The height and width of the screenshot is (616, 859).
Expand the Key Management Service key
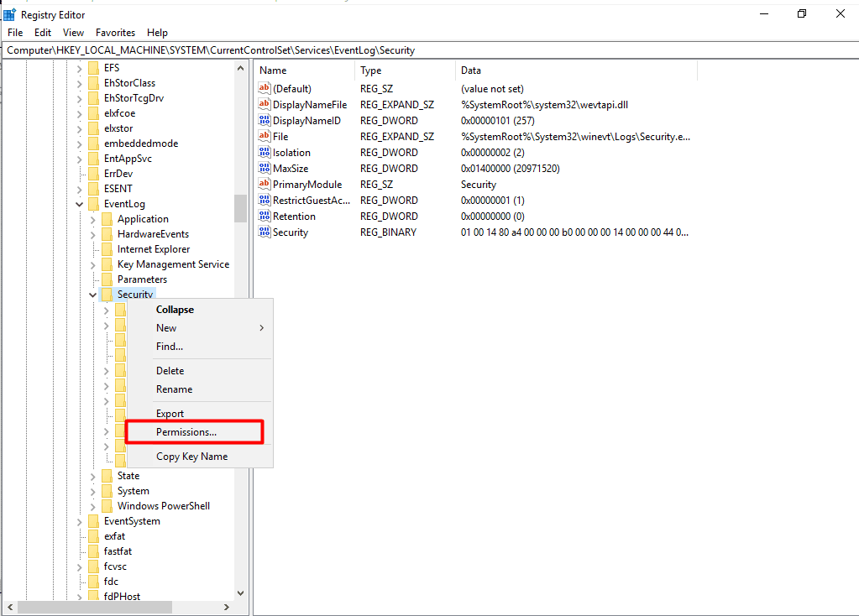coord(92,264)
